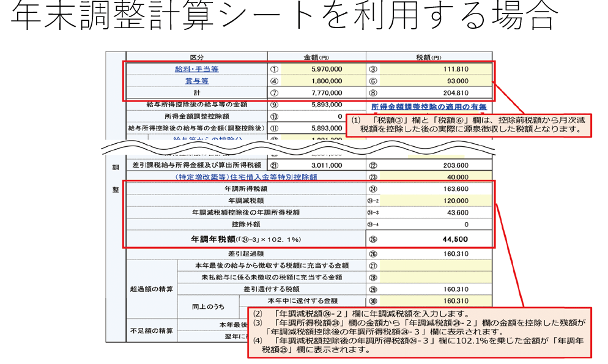Open the 給料・手当等 link

(196, 69)
